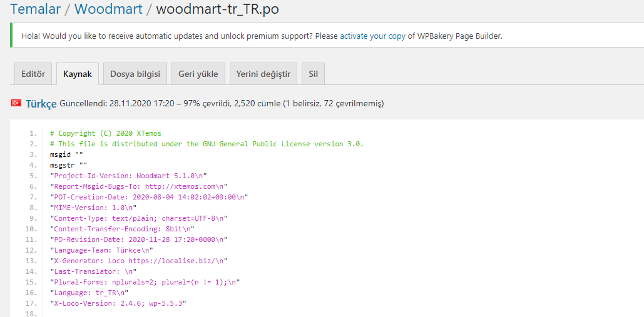Switch to the Editör tab
This screenshot has width=644, height=317.
pos(33,74)
